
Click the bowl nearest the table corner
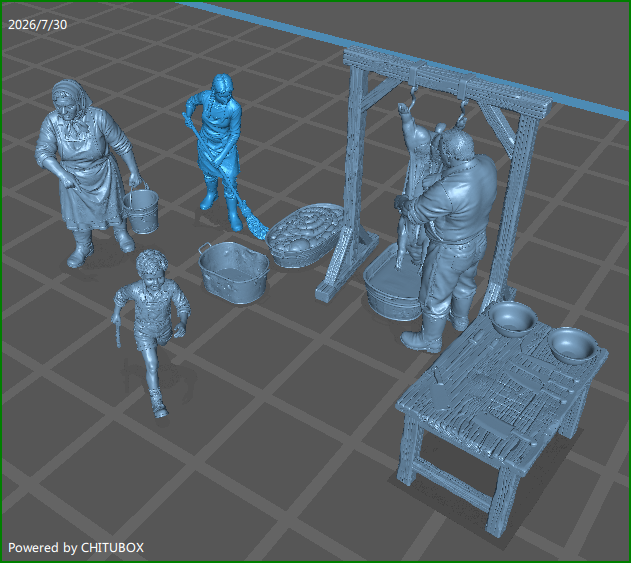573,346
